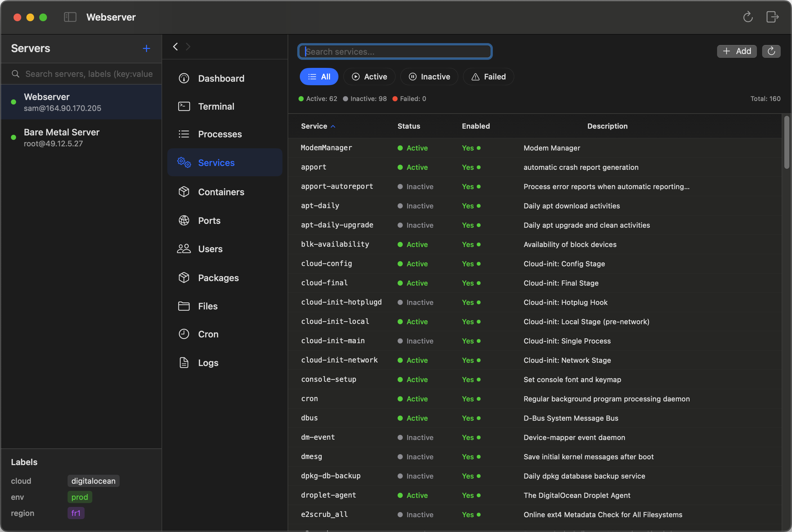
Task: Select the ModemManager service row
Action: click(x=535, y=148)
